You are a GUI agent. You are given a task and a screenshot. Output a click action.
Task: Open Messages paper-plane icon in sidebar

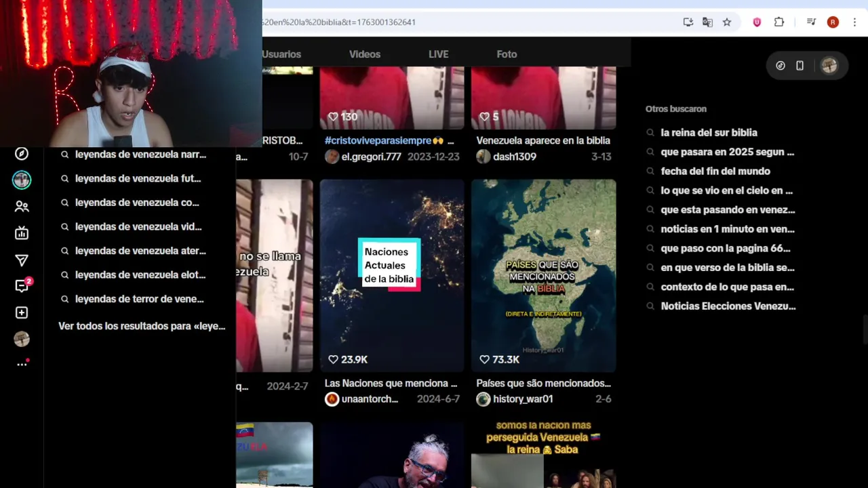pos(22,260)
